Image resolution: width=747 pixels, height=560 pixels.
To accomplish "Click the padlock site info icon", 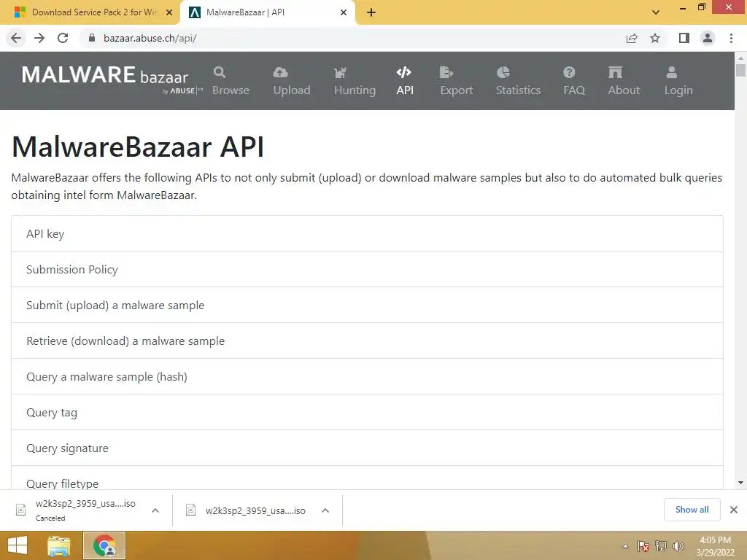I will [x=92, y=38].
